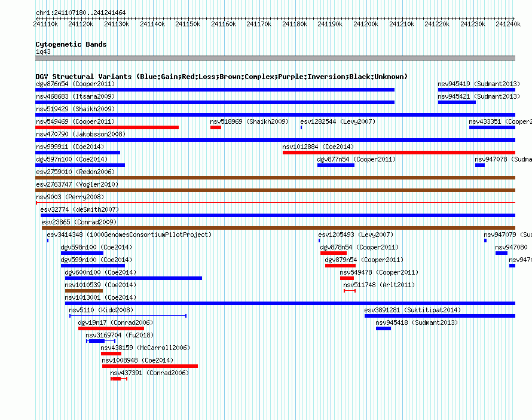Open the esv23865 (Conrad2009) label
The height and width of the screenshot is (420, 532).
(x=79, y=222)
